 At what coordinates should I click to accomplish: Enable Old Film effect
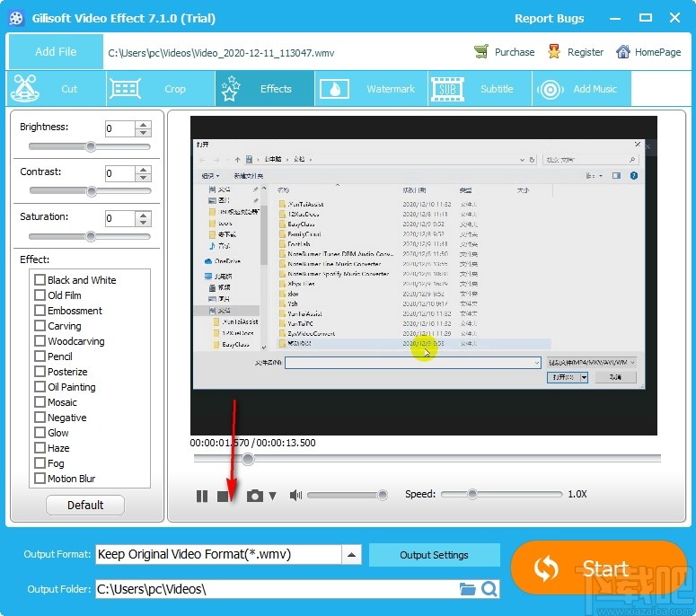40,295
